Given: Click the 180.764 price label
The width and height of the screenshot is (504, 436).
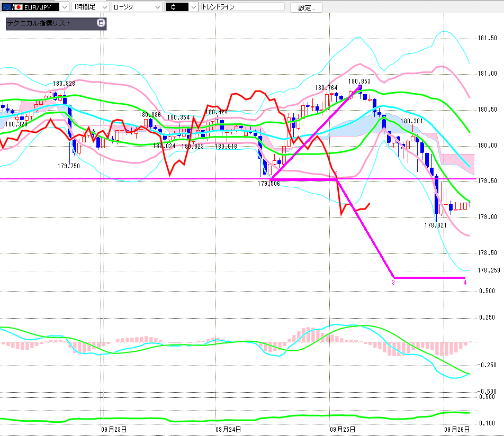Looking at the screenshot, I should tap(326, 88).
